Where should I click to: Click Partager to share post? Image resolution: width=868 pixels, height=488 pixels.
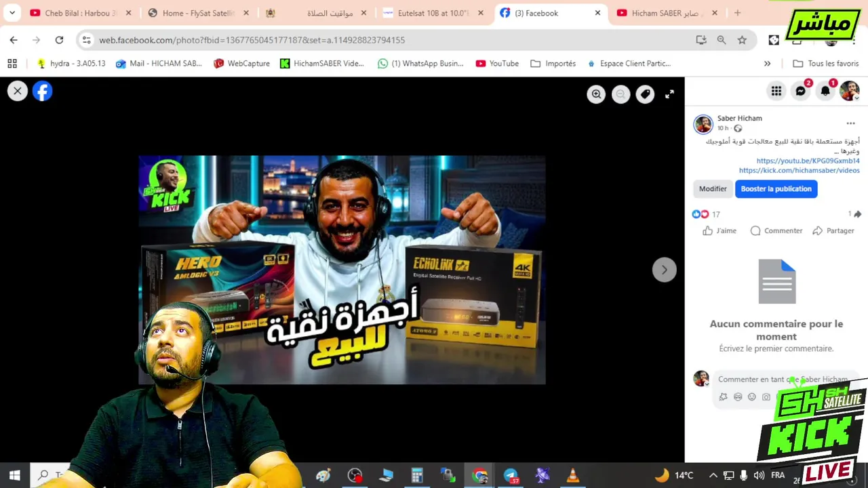pos(833,230)
